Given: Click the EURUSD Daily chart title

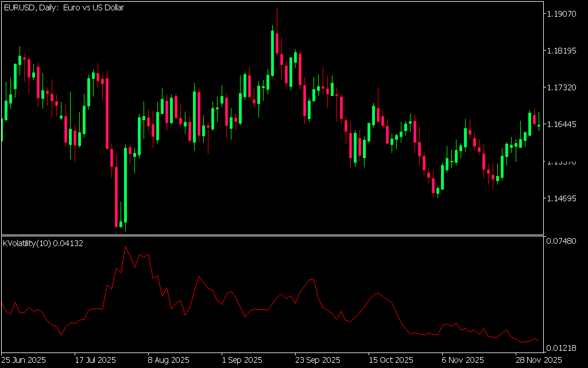Looking at the screenshot, I should pyautogui.click(x=64, y=7).
